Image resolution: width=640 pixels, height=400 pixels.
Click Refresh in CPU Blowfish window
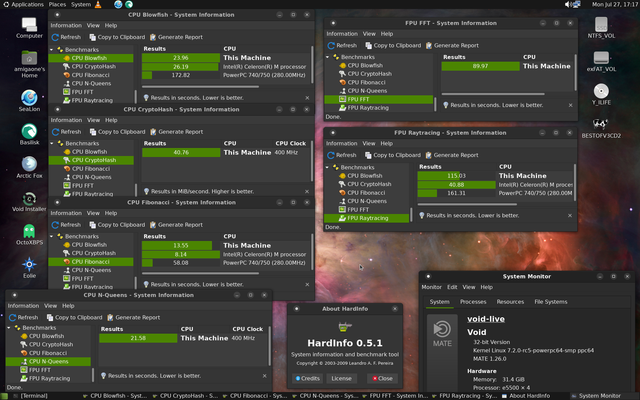click(x=67, y=37)
